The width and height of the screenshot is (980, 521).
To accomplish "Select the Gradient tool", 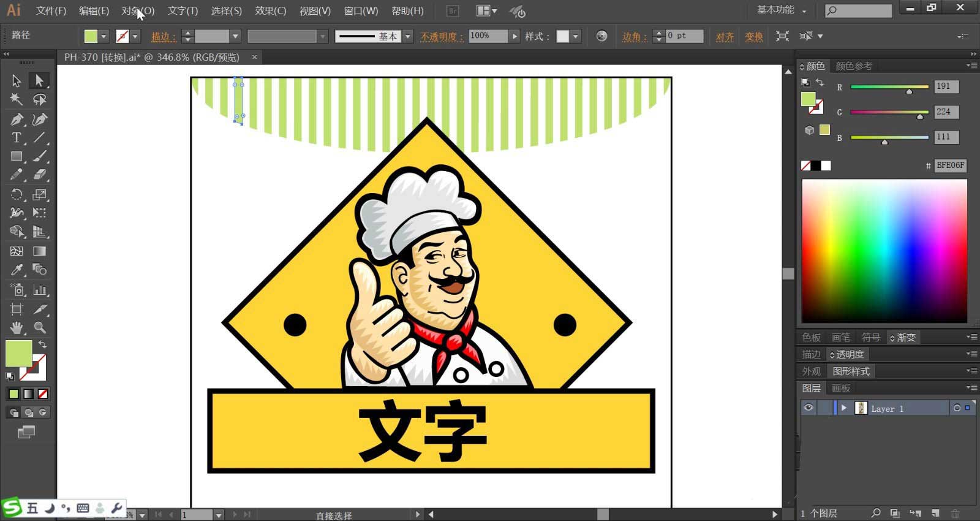I will tap(40, 251).
